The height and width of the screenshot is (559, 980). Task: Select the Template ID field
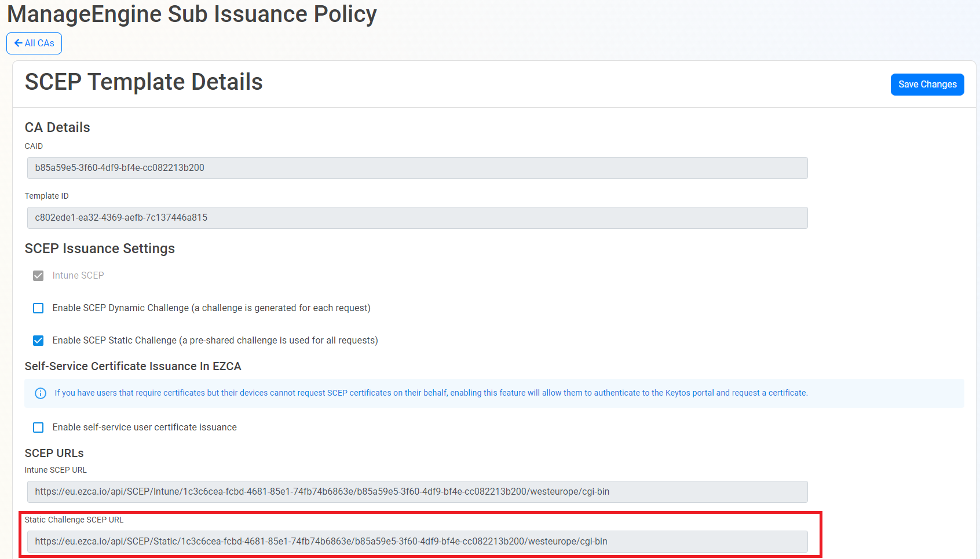click(417, 218)
